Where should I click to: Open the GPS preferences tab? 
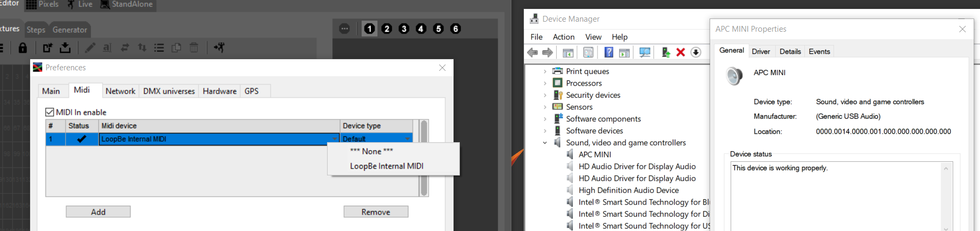[x=252, y=91]
